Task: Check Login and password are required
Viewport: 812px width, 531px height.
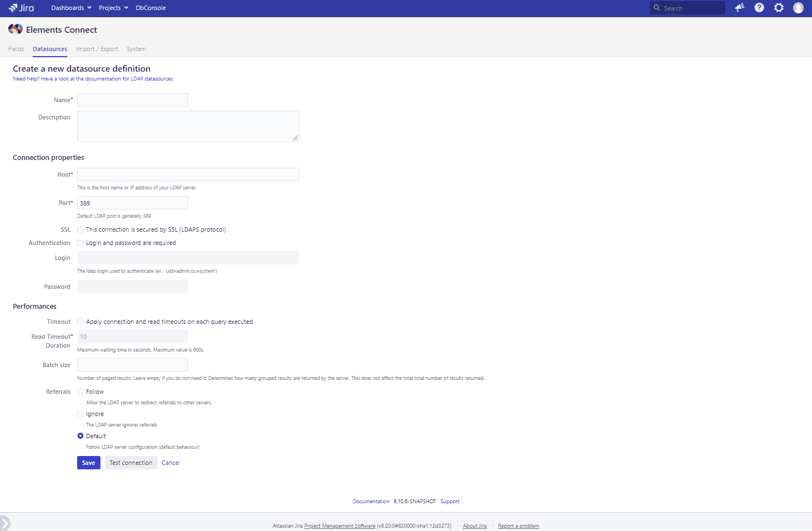Action: [80, 243]
